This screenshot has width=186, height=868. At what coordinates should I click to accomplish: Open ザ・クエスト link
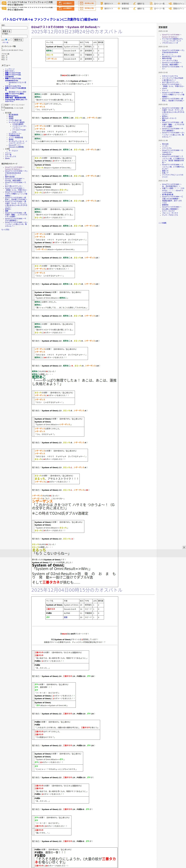13,151
